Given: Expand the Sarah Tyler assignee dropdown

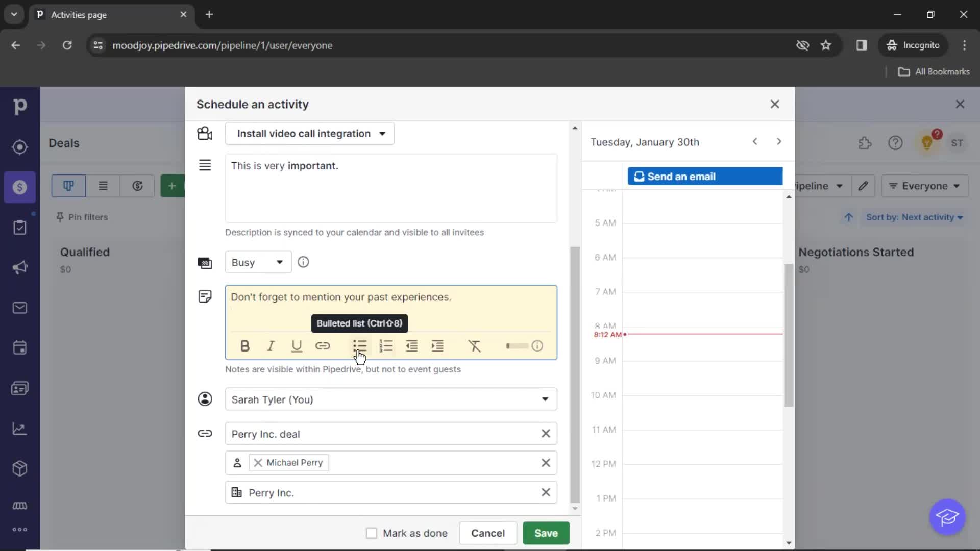Looking at the screenshot, I should pyautogui.click(x=545, y=399).
